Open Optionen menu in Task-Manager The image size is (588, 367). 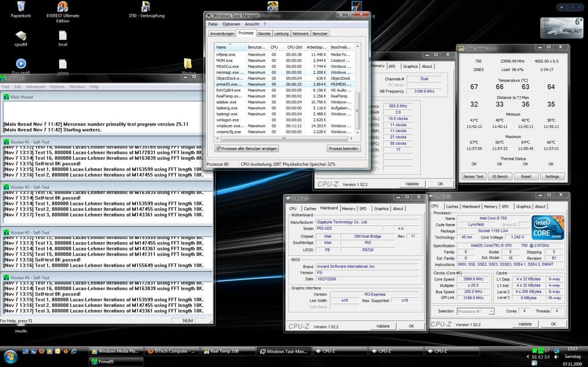pyautogui.click(x=231, y=24)
